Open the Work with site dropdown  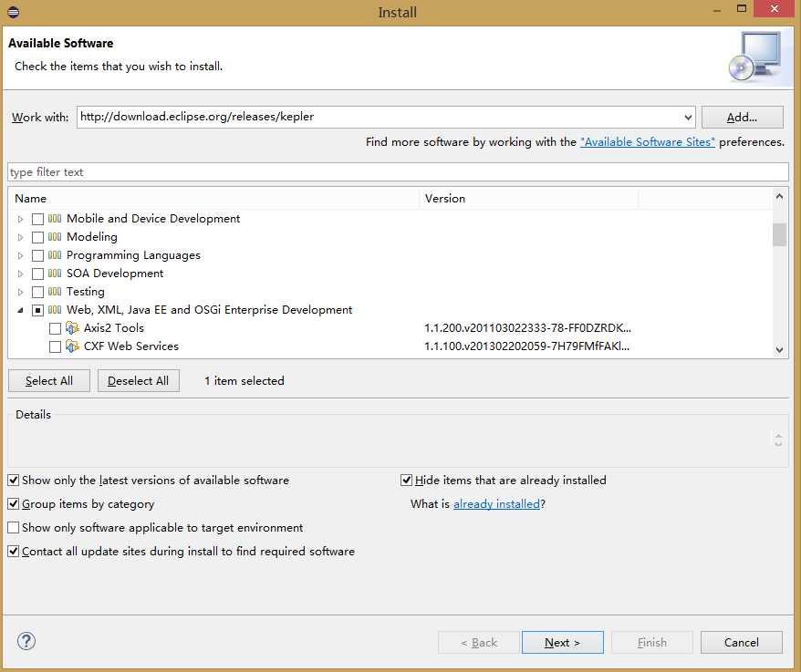(x=688, y=118)
